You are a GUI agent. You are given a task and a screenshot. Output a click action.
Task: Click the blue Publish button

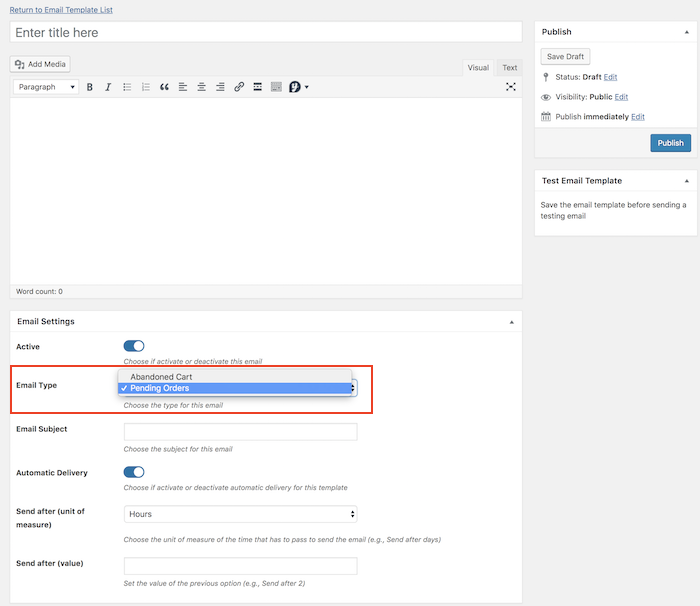(670, 143)
